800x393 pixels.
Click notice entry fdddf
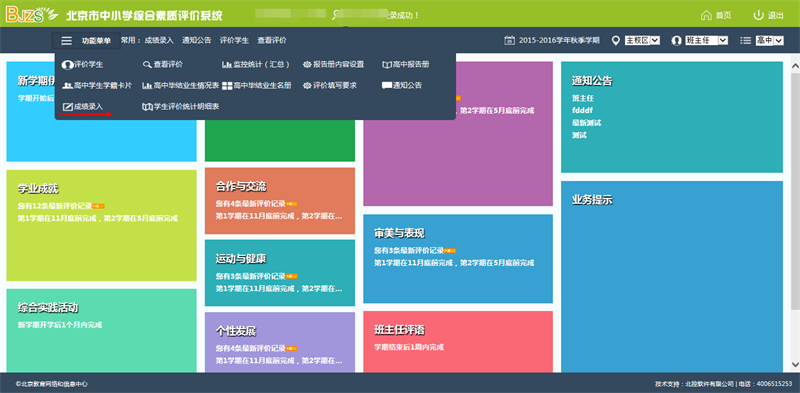[583, 110]
